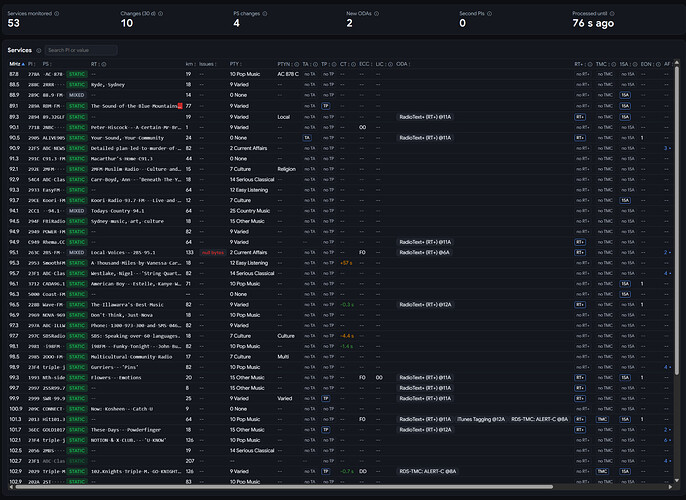Click RT 'Multicultural Community Radio' cell
Image resolution: width=686 pixels, height=500 pixels.
click(x=131, y=357)
